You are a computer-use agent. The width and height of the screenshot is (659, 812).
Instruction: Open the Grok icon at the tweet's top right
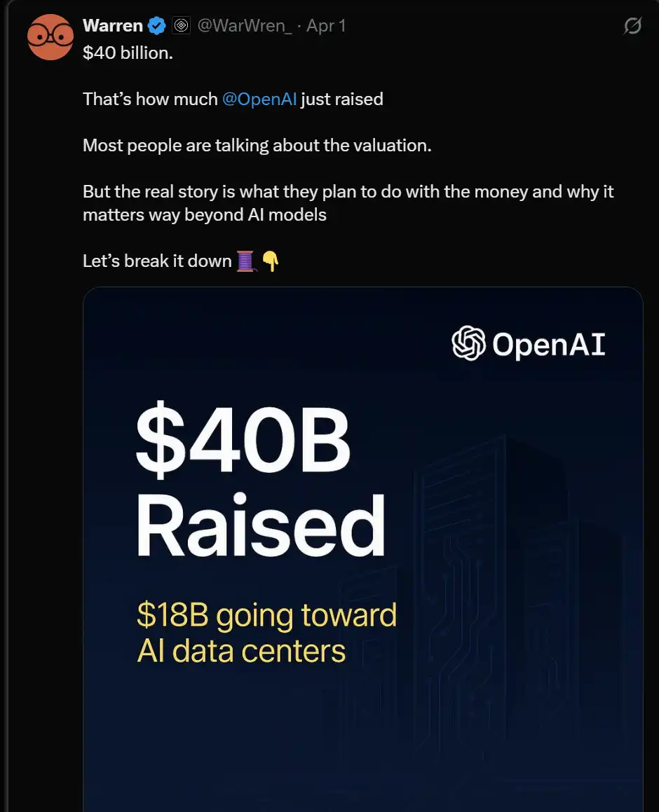pos(632,27)
